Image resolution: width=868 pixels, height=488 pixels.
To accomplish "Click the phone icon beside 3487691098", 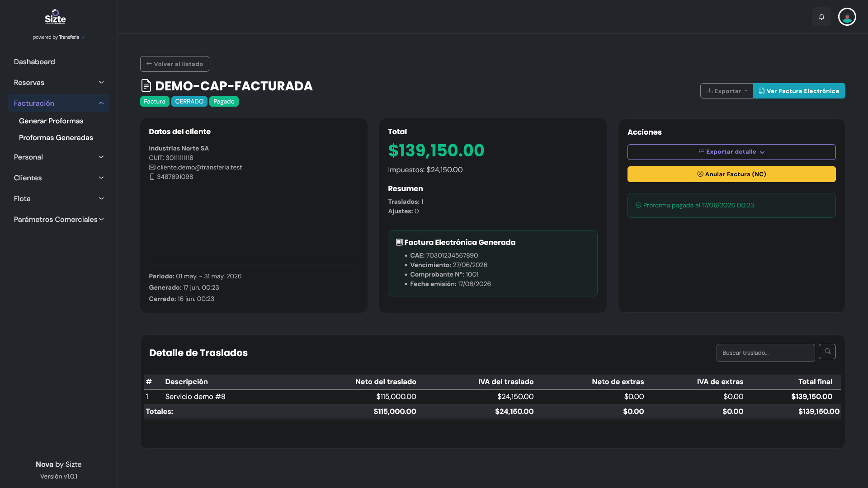I will point(152,177).
